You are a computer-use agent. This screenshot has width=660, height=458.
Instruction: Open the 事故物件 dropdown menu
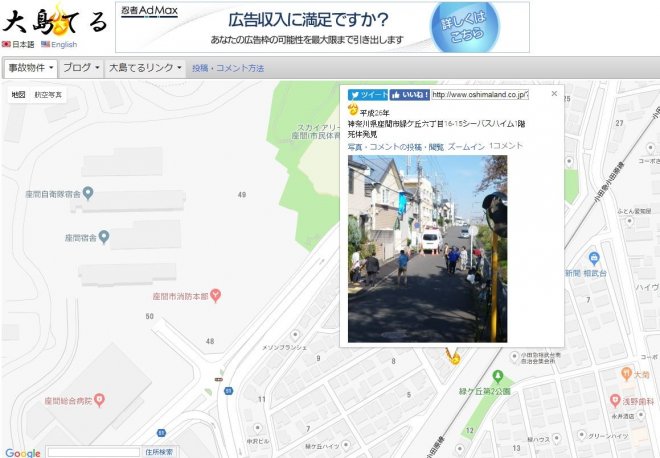click(30, 68)
